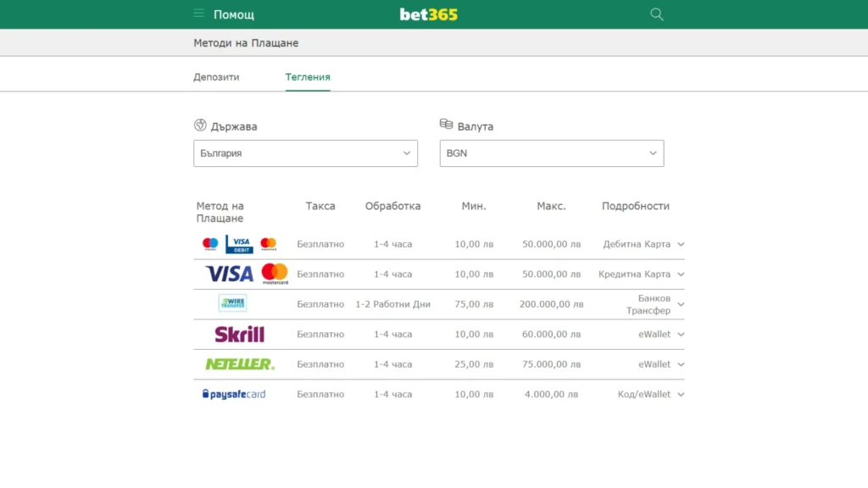Image resolution: width=868 pixels, height=488 pixels.
Task: Expand Банков Трансфер details chevron
Action: (x=681, y=304)
